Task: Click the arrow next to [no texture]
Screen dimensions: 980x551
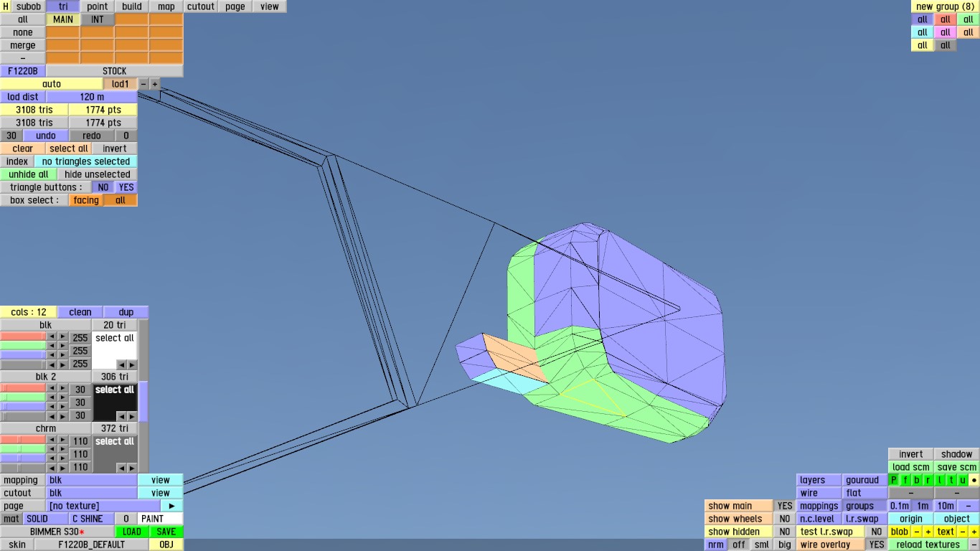Action: tap(172, 506)
